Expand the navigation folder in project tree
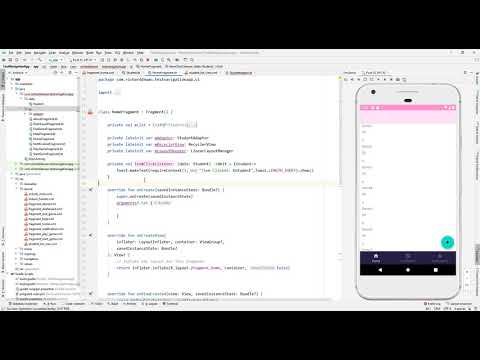 click(x=17, y=259)
